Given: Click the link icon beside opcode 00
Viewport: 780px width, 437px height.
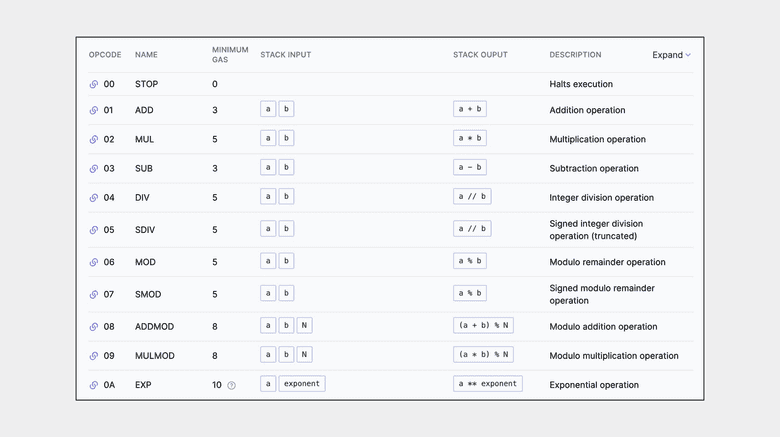Looking at the screenshot, I should (94, 85).
